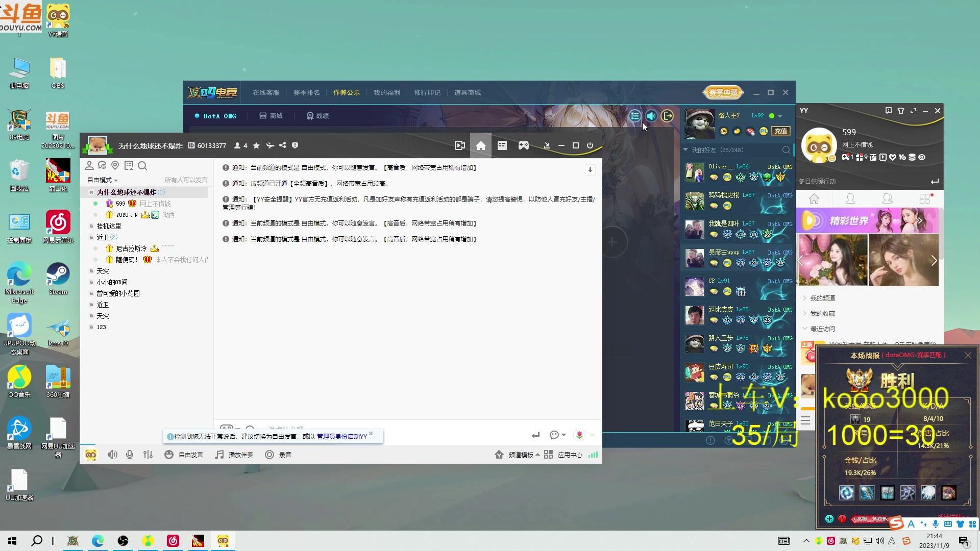Open the chat bubble options dropdown

(558, 435)
